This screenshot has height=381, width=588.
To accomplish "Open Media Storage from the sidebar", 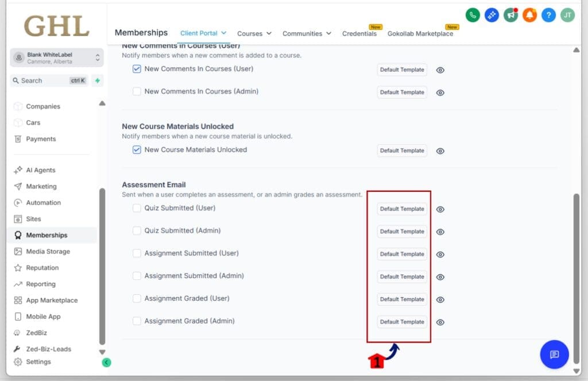I will pos(48,251).
